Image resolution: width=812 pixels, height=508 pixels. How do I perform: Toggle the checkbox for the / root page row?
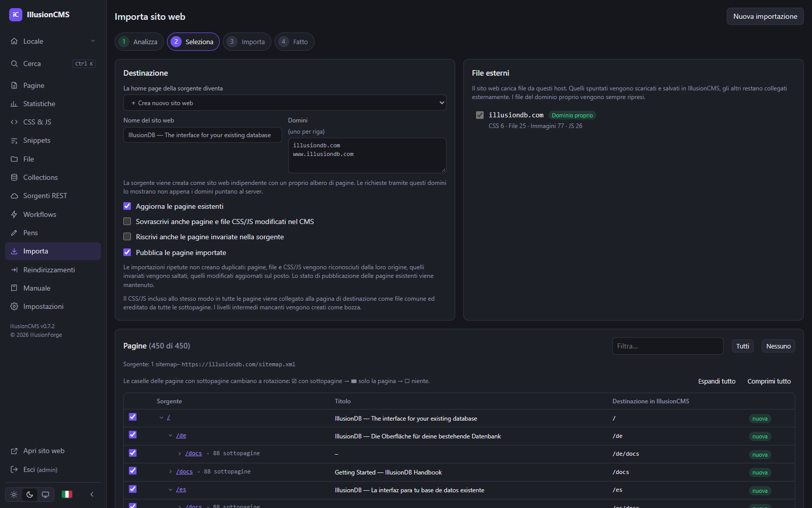pyautogui.click(x=133, y=417)
